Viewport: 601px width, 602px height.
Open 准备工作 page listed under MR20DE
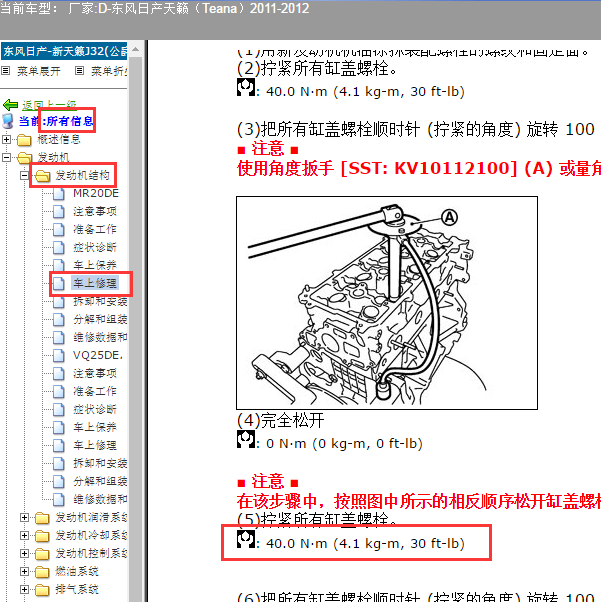(x=94, y=229)
